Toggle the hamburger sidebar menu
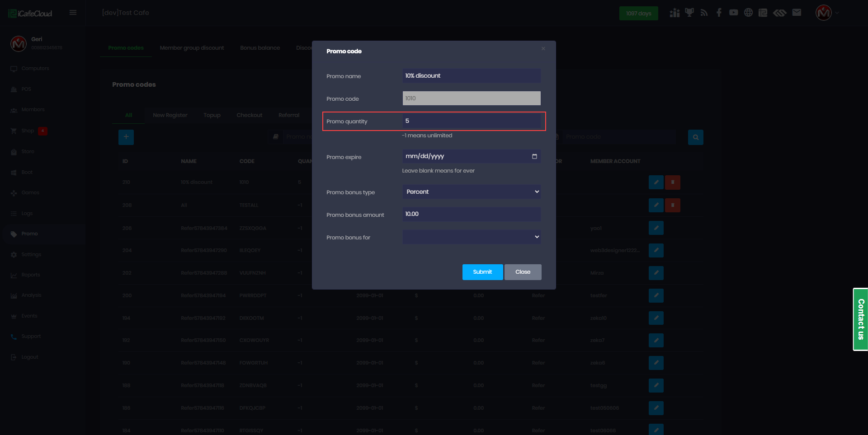 [x=73, y=13]
